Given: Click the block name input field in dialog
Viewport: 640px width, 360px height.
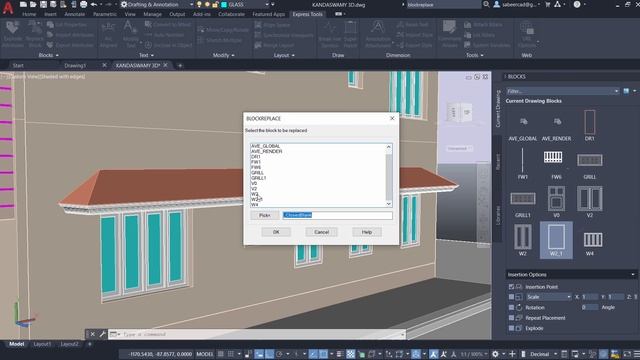Looking at the screenshot, I should click(338, 215).
